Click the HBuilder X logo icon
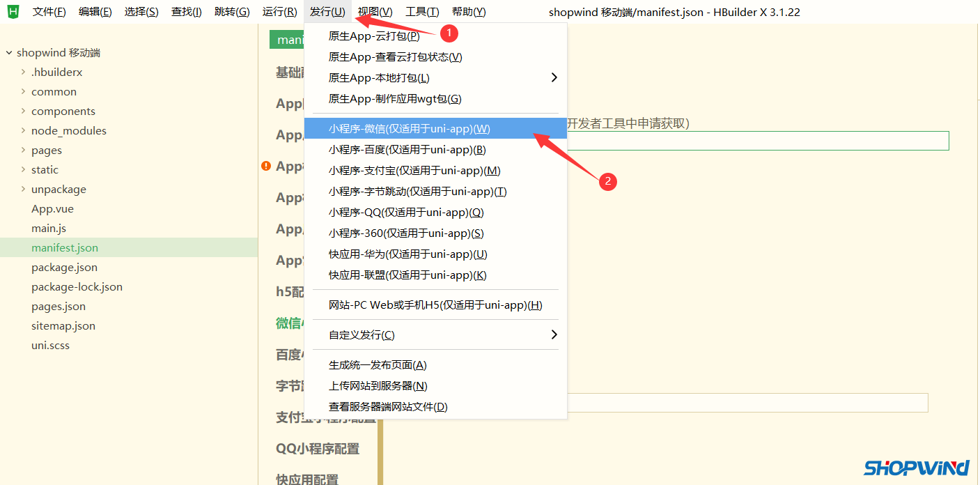 13,11
